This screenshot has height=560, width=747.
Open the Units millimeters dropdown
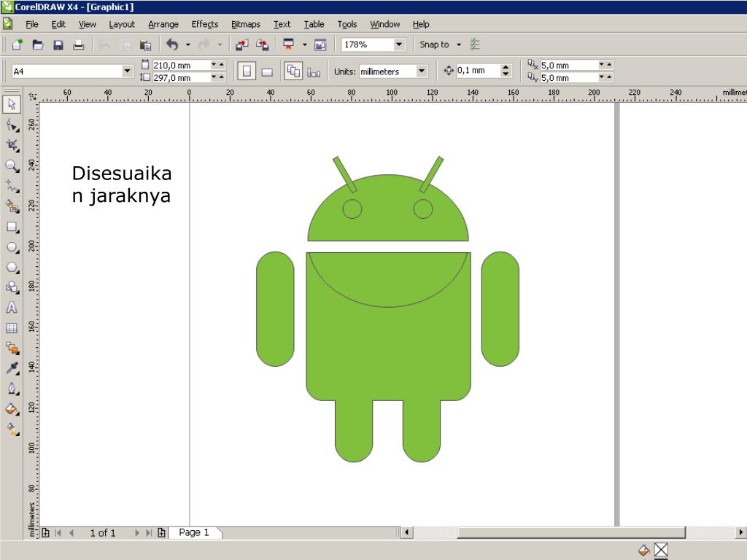422,71
